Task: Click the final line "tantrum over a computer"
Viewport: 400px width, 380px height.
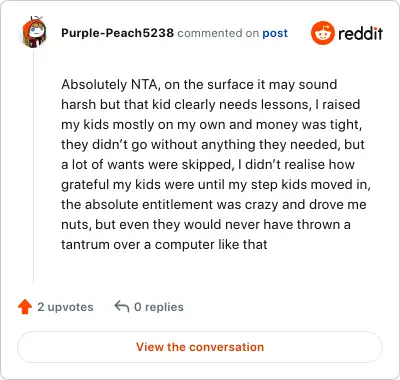Action: click(x=164, y=244)
